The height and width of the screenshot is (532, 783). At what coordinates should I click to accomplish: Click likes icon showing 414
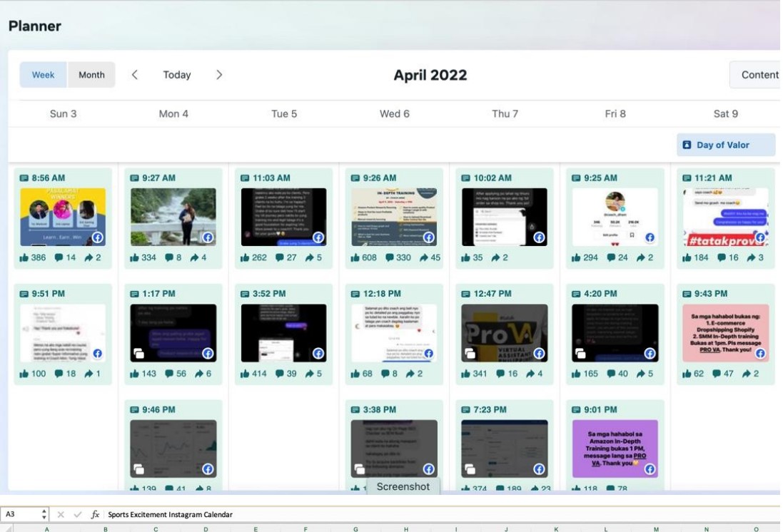(245, 373)
